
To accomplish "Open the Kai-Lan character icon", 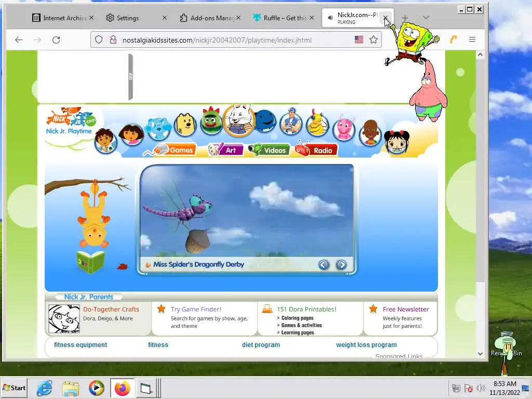I will pos(396,142).
